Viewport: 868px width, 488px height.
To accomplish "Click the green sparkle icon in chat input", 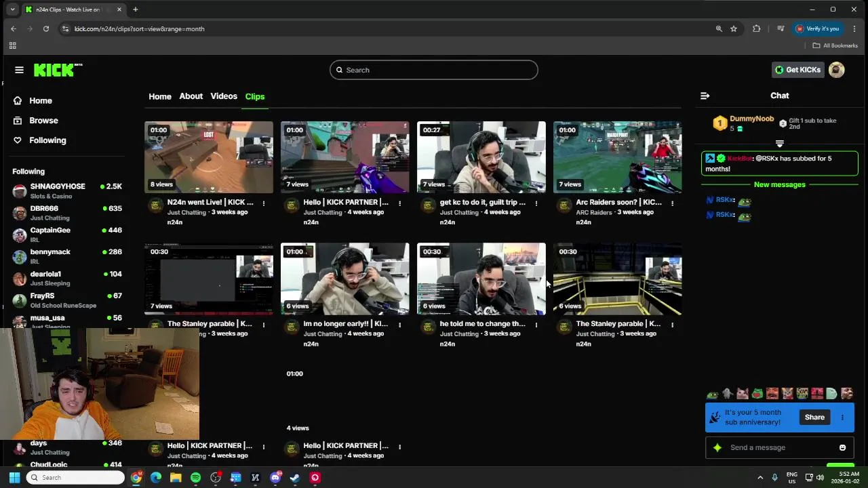I will (717, 447).
